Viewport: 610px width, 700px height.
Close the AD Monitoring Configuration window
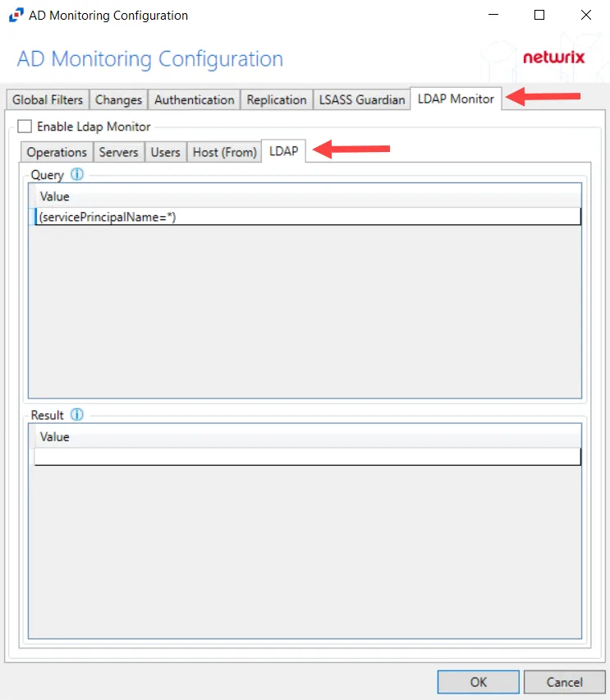click(586, 15)
